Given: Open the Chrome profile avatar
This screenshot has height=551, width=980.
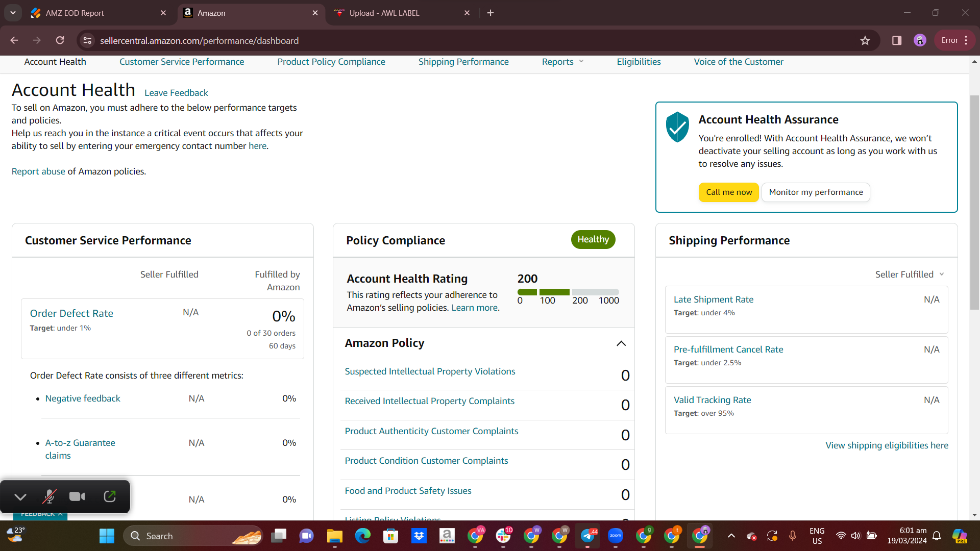Looking at the screenshot, I should 920,40.
